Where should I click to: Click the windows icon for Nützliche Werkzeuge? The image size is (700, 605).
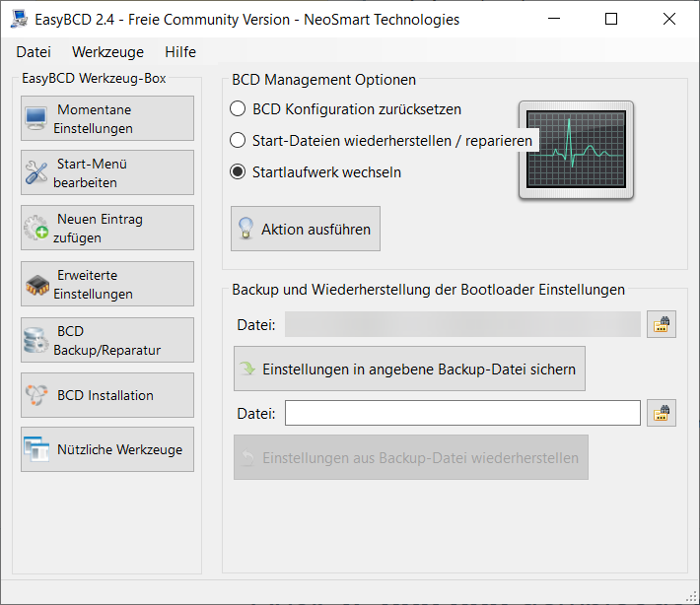tap(36, 449)
